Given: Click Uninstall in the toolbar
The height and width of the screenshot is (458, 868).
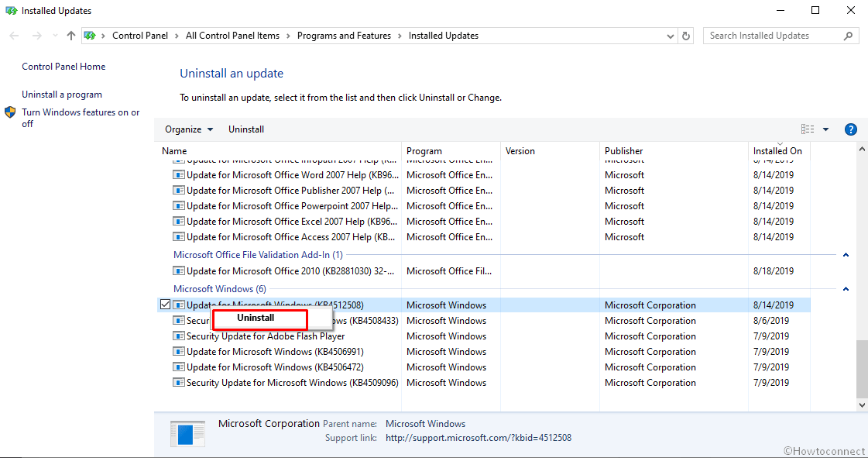Looking at the screenshot, I should click(245, 129).
